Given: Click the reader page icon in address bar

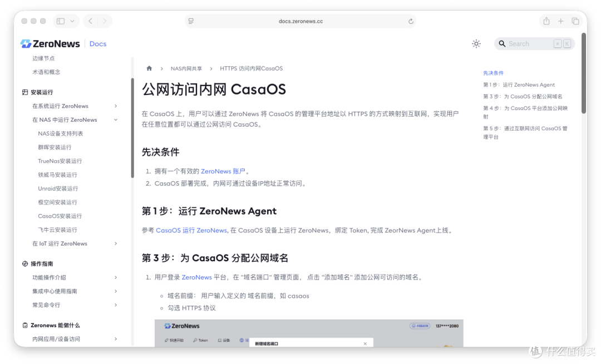Looking at the screenshot, I should [191, 21].
